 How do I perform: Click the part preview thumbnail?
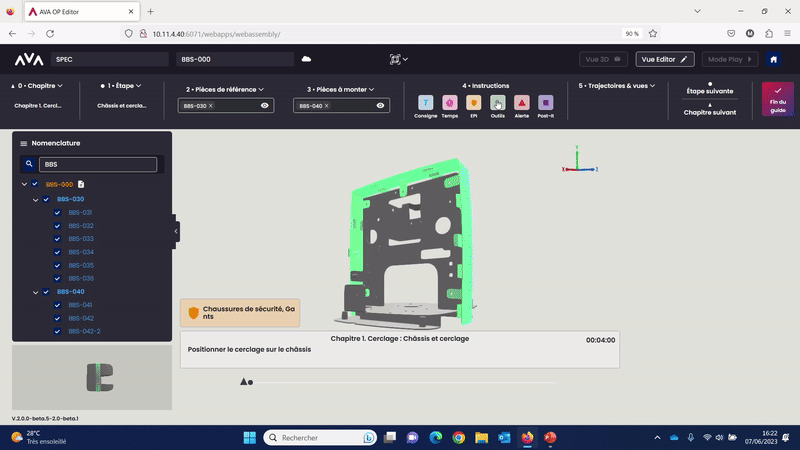92,378
